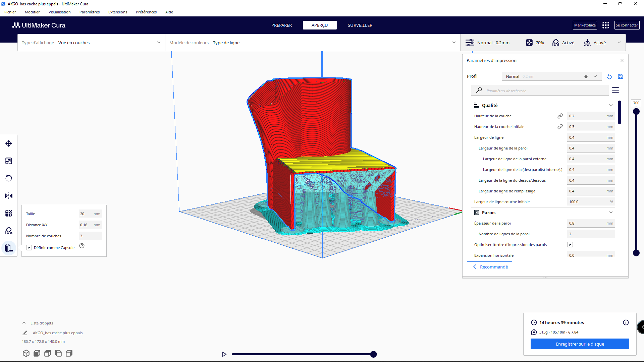Open Type d'affichage dropdown

tap(91, 43)
